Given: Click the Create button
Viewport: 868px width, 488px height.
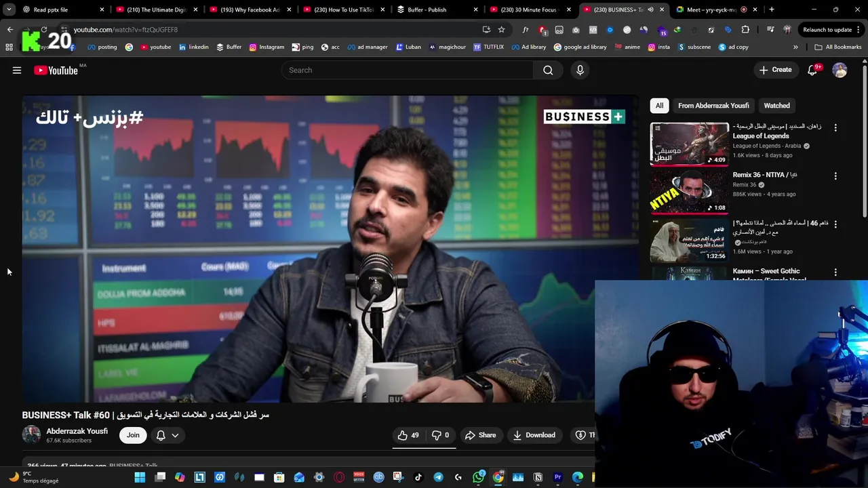Looking at the screenshot, I should (775, 70).
